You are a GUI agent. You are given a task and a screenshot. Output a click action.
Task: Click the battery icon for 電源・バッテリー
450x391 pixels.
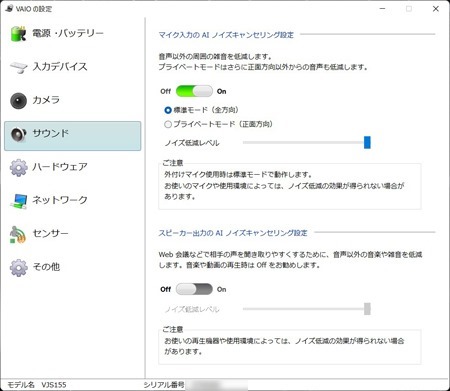click(18, 33)
